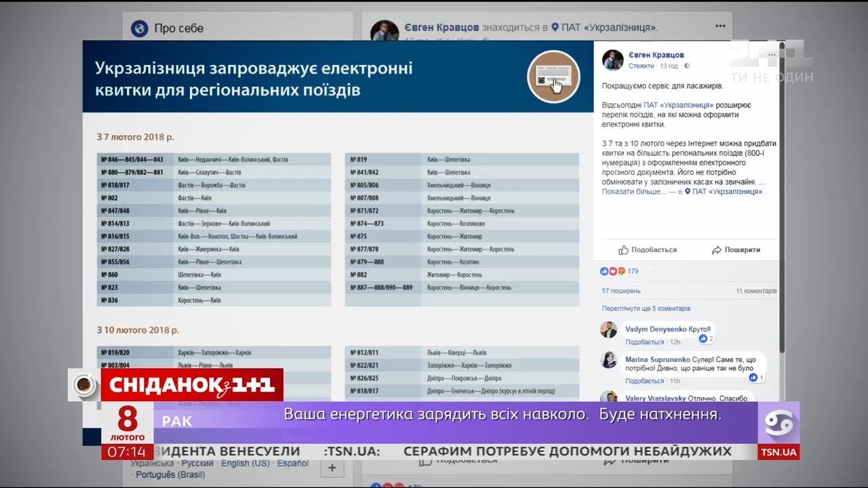The image size is (868, 488).
Task: Click the row "№ 802 Фастів—Київ"
Action: point(214,198)
